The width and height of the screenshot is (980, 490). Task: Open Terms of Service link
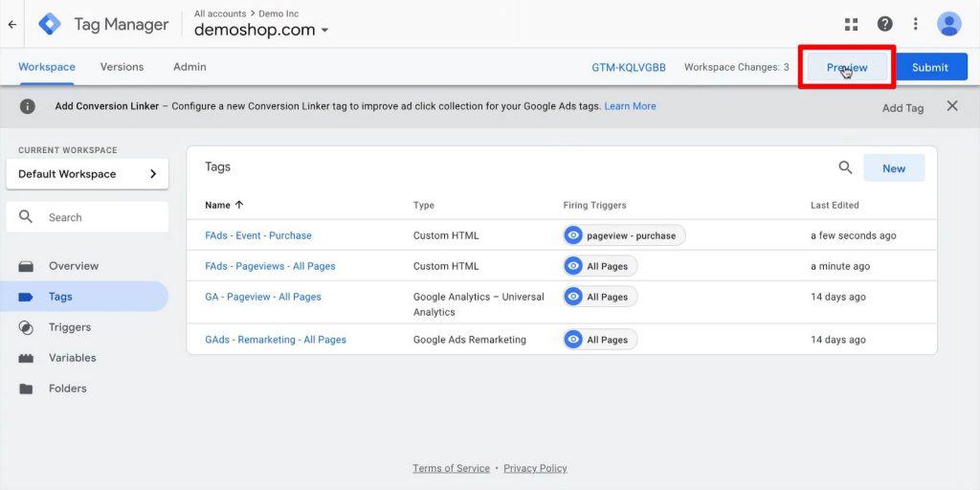point(452,468)
